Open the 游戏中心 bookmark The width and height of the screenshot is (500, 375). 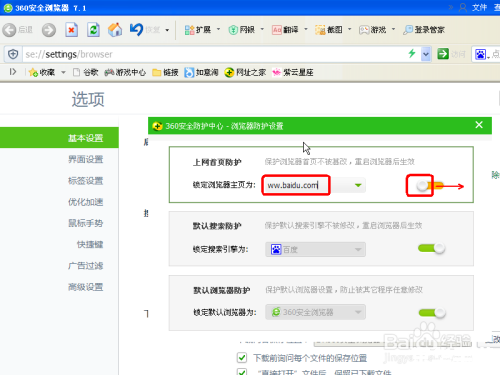tap(125, 72)
